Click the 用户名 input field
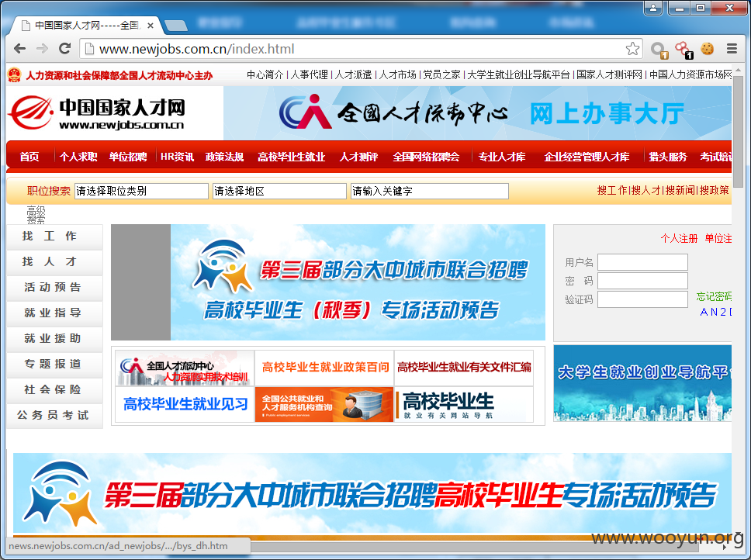The width and height of the screenshot is (751, 560). point(642,262)
